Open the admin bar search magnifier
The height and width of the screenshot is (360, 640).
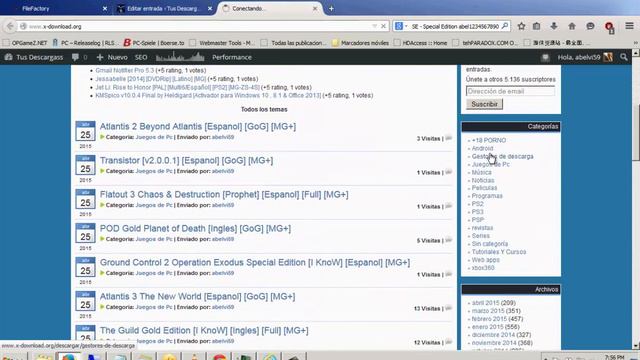point(624,58)
